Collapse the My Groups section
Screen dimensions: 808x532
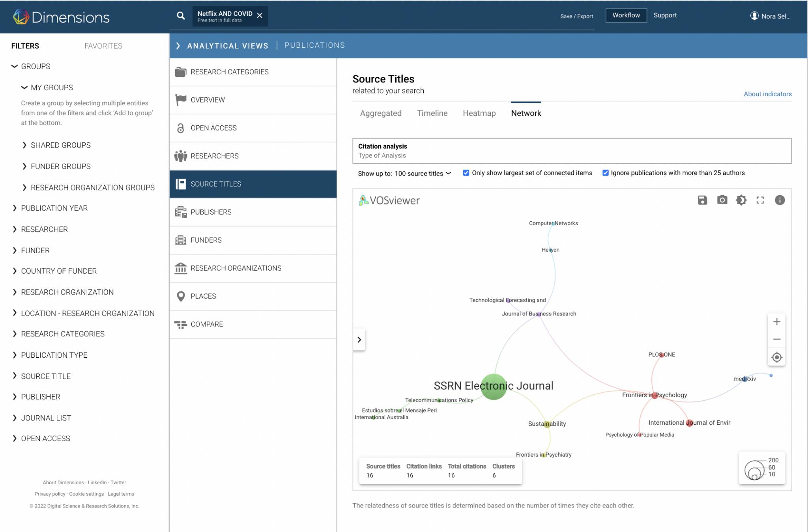click(x=24, y=88)
